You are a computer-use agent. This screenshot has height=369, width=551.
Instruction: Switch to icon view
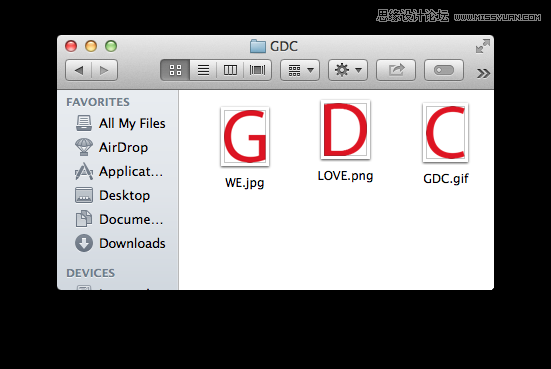tap(175, 70)
